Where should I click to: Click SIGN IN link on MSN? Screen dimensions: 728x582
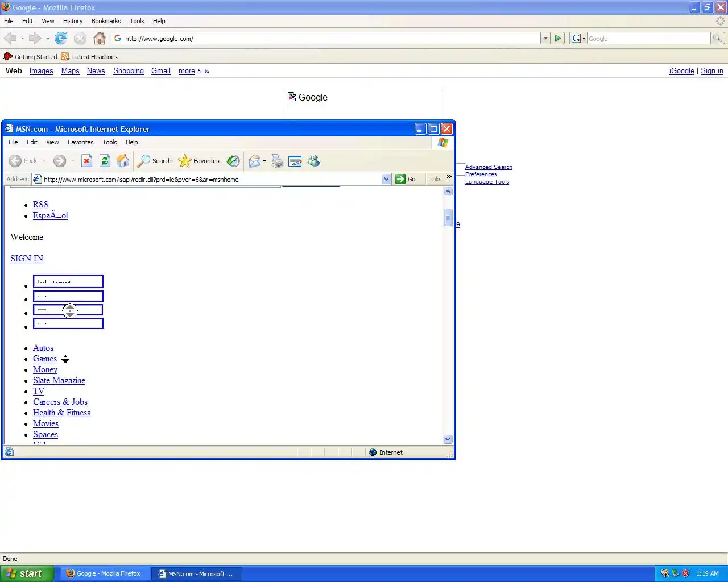click(27, 259)
